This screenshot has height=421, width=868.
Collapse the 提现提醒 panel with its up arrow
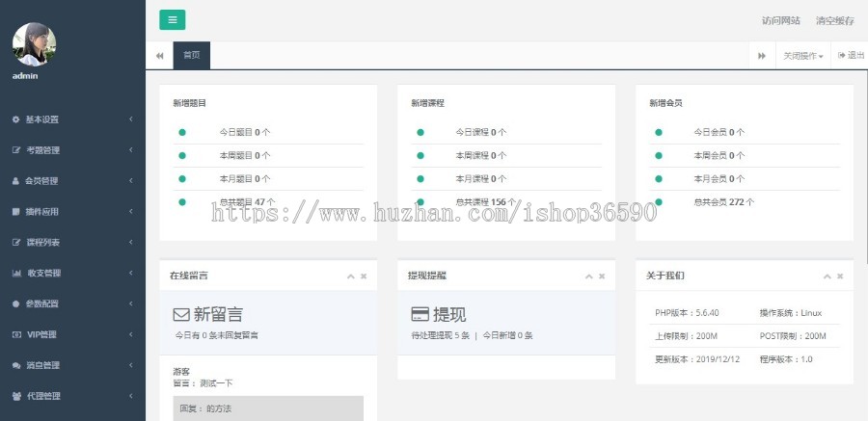coord(588,276)
